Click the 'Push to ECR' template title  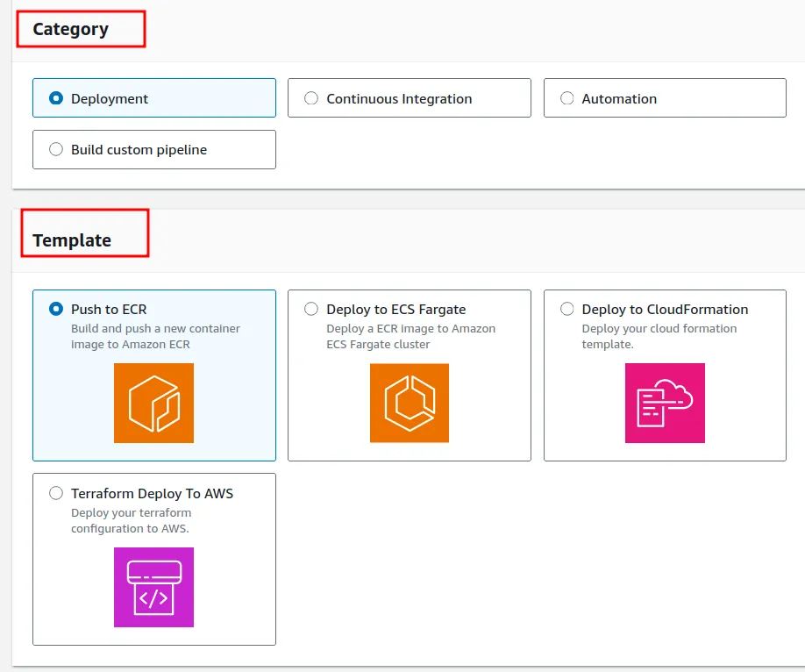(x=109, y=310)
